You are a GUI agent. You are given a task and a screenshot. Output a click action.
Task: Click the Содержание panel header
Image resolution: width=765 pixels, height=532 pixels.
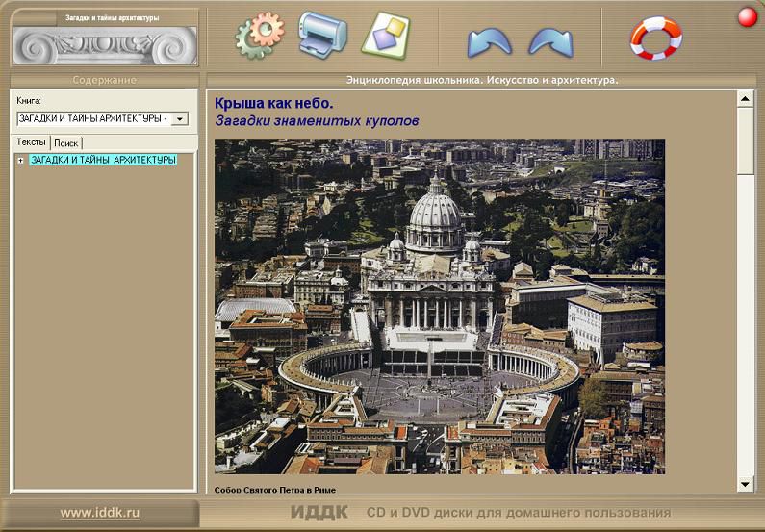[x=104, y=80]
